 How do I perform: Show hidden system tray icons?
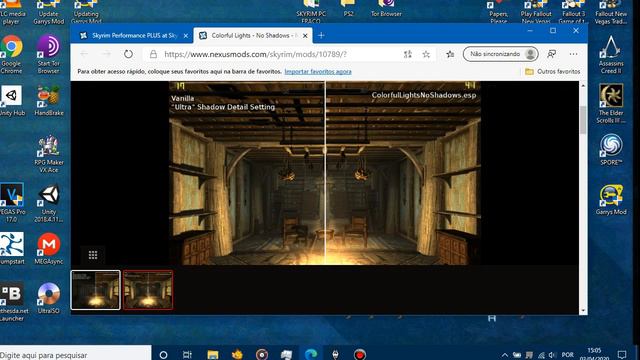[x=505, y=355]
